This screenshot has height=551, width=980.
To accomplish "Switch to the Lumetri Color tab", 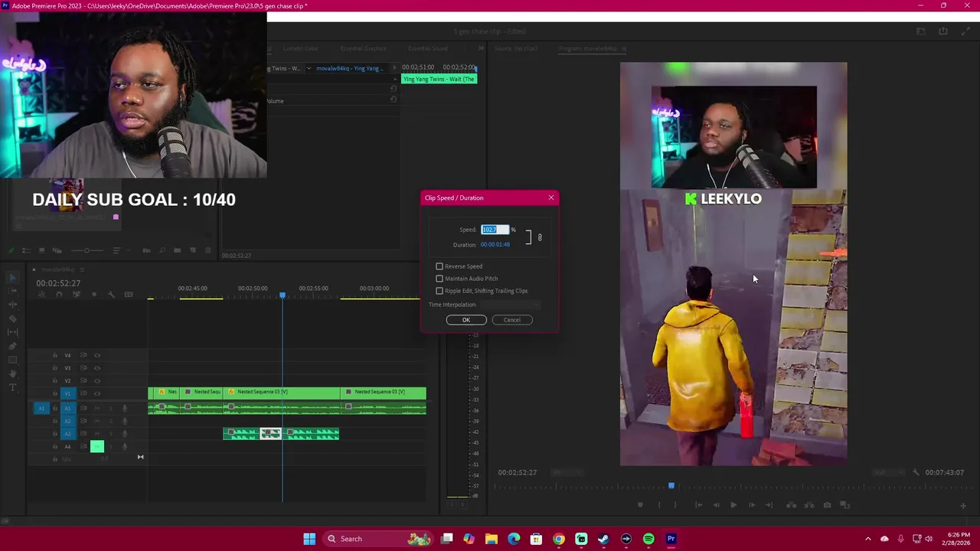I will (300, 48).
